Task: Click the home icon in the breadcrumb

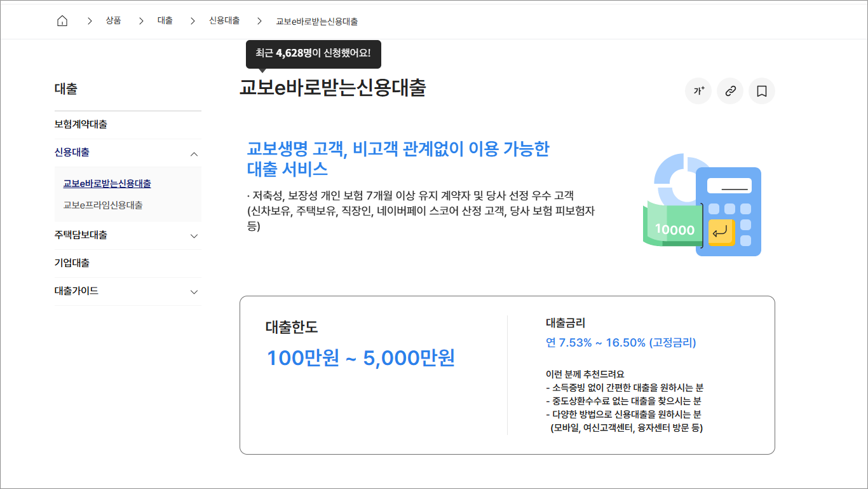Action: (x=62, y=20)
